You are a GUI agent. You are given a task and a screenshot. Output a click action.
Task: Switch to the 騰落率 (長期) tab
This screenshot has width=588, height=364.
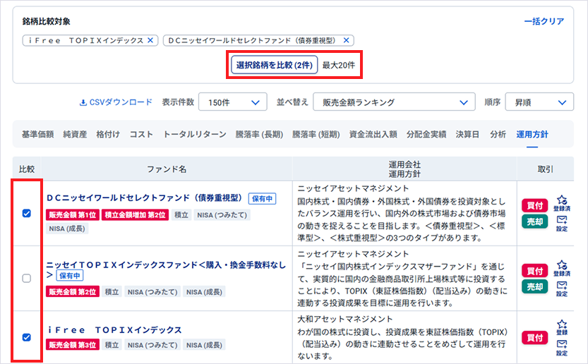259,134
